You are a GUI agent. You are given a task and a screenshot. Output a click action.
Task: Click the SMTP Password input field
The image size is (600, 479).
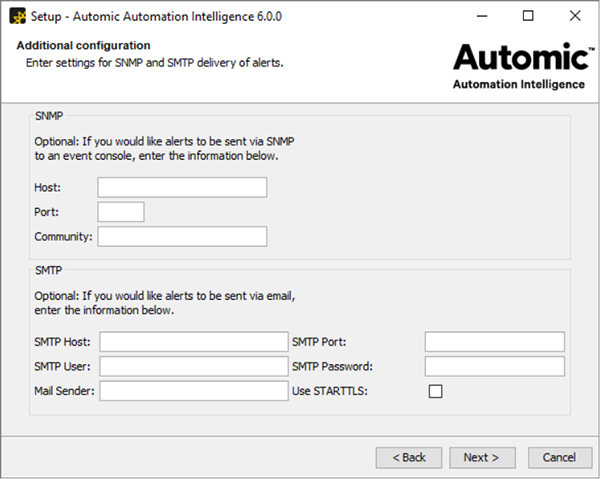coord(494,367)
